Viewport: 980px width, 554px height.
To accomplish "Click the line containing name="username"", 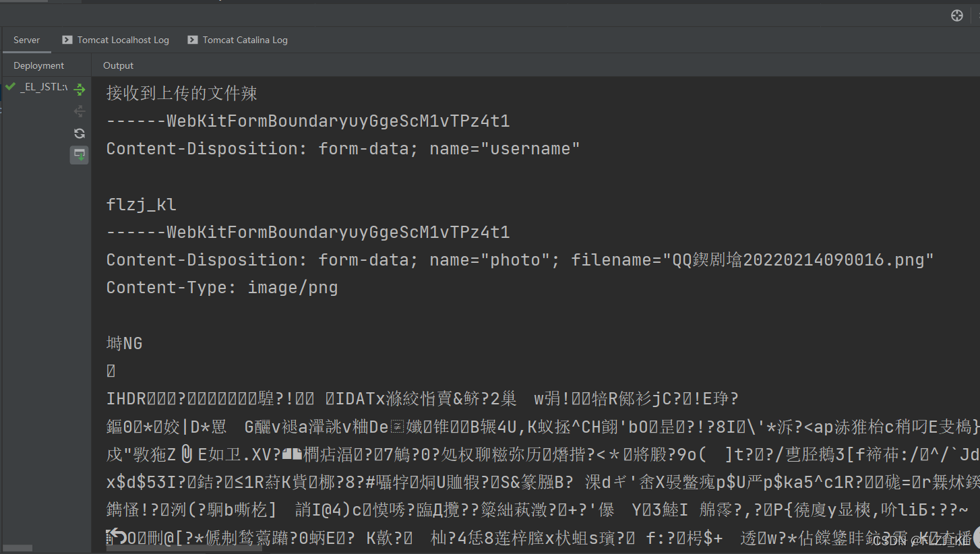I will [x=343, y=149].
